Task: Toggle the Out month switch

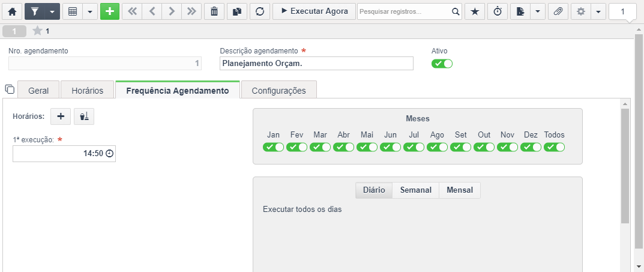Action: coord(484,147)
